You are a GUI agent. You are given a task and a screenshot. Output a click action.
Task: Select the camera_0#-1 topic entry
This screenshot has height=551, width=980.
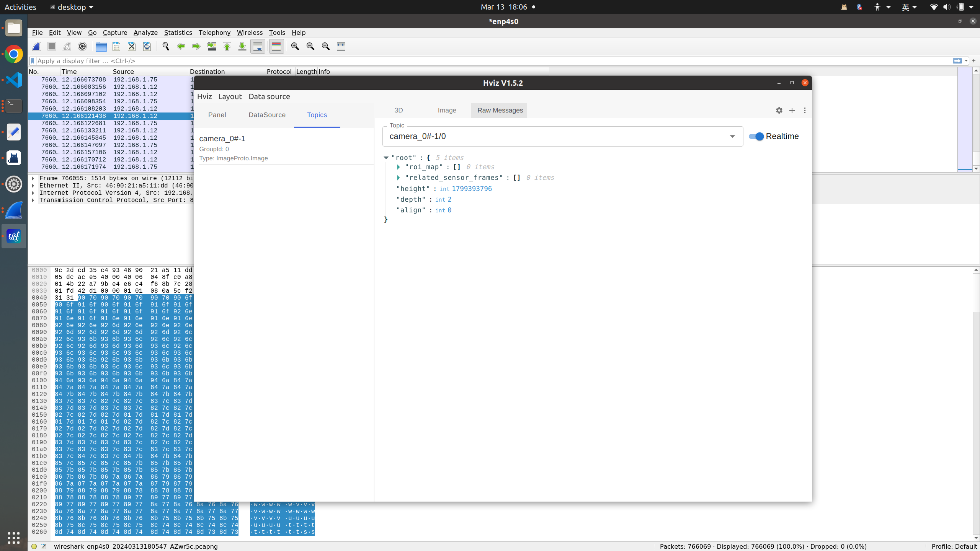tap(222, 139)
